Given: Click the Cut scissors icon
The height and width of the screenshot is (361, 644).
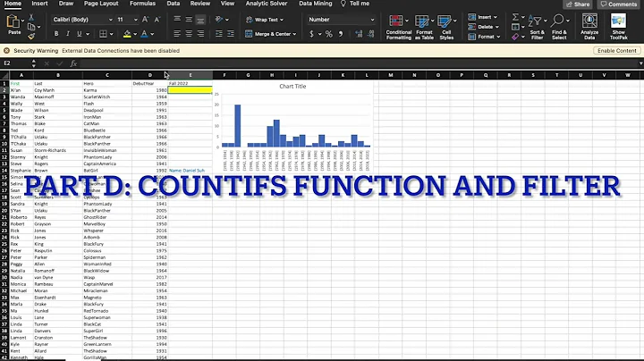Looking at the screenshot, I should [x=31, y=18].
